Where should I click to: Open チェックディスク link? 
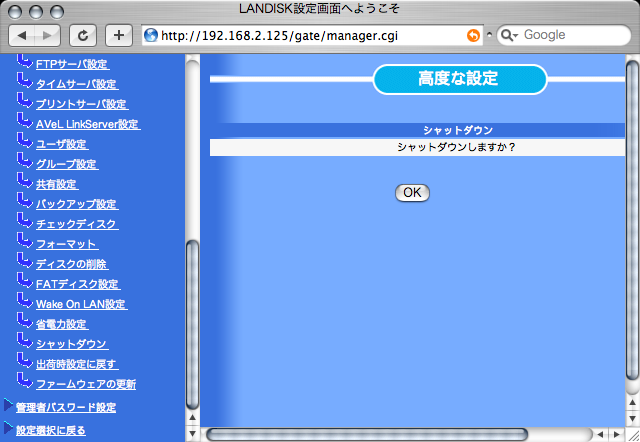point(77,224)
